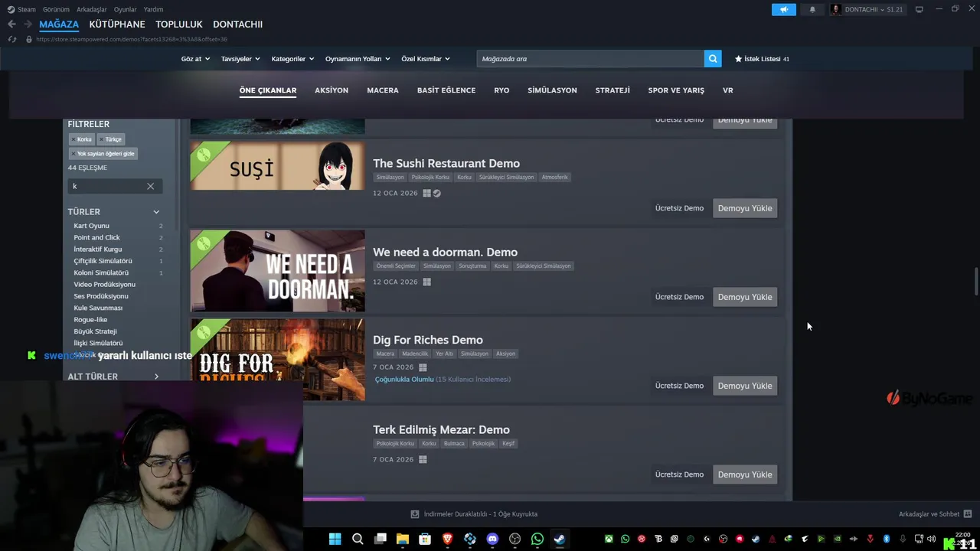Launch Brave browser from the taskbar

[447, 539]
